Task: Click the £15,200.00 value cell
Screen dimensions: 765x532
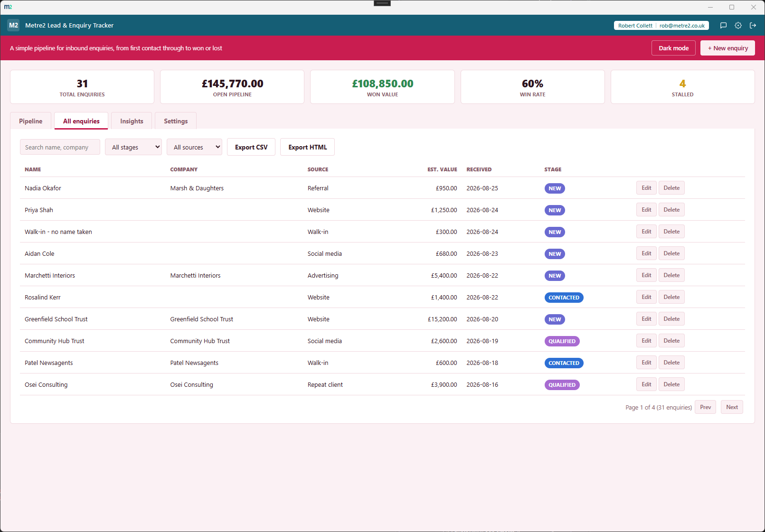Action: 442,319
